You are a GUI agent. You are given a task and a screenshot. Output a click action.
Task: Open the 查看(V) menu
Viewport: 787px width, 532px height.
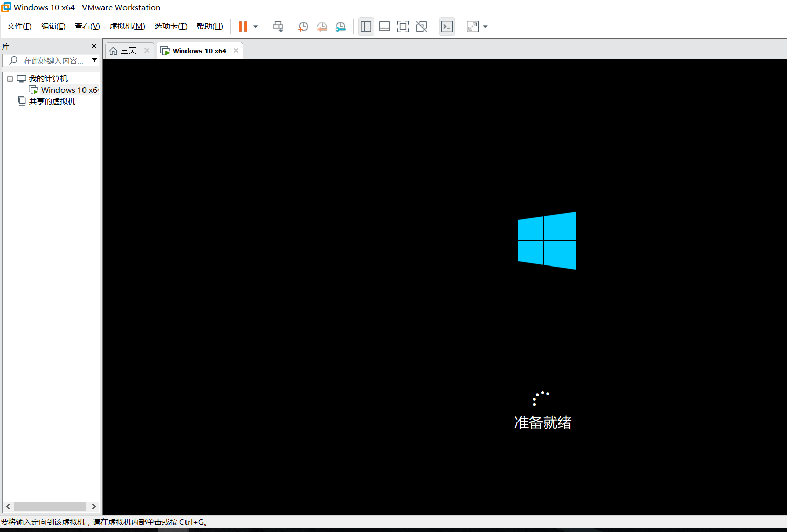(x=88, y=26)
